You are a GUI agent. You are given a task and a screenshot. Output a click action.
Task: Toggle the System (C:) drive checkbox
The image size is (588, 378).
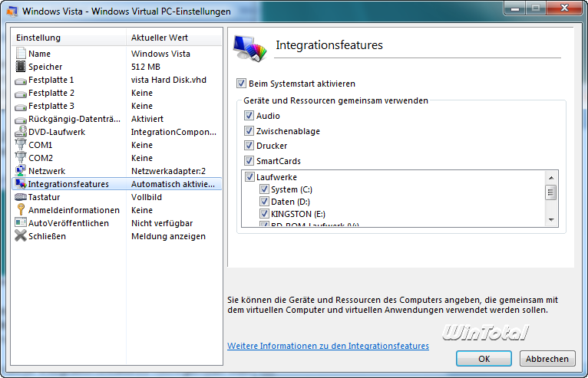tap(264, 189)
